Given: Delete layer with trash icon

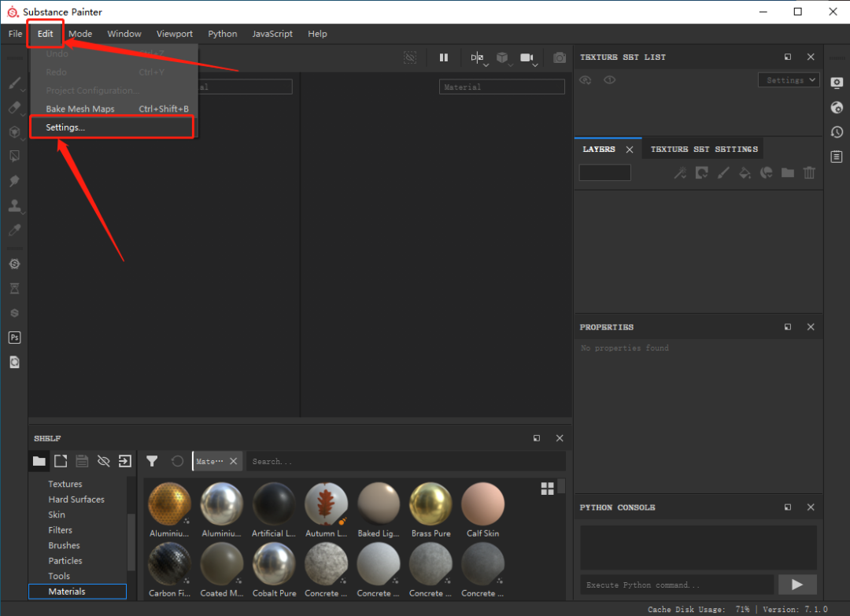Looking at the screenshot, I should click(x=809, y=173).
